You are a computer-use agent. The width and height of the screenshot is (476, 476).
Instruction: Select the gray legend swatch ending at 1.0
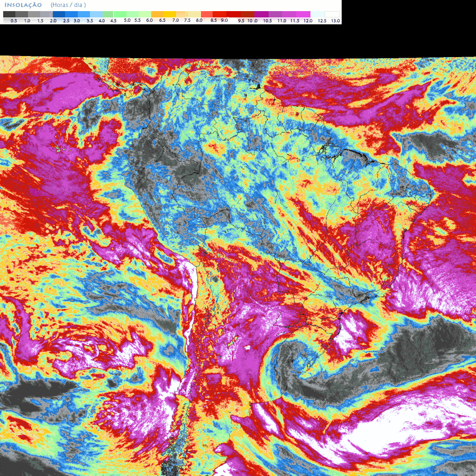(22, 14)
